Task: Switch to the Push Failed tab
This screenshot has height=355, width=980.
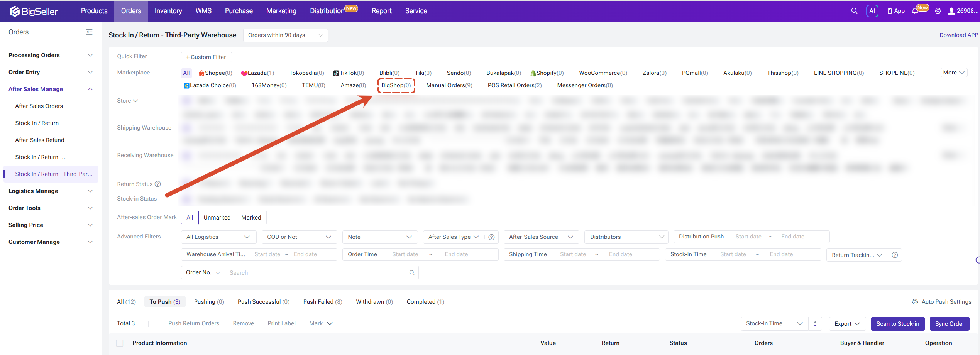Action: point(323,302)
